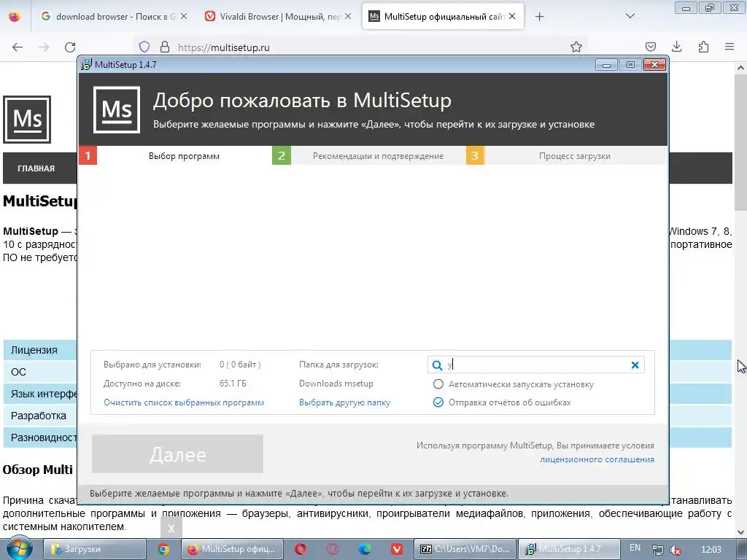Screen dimensions: 747x560
Task: Click the volume muted tray icon
Action: pos(675,550)
